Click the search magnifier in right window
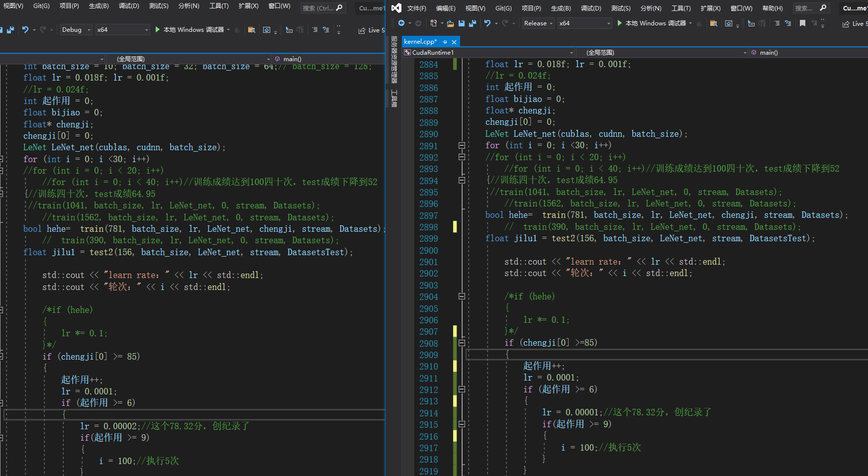868x476 pixels. coord(823,8)
